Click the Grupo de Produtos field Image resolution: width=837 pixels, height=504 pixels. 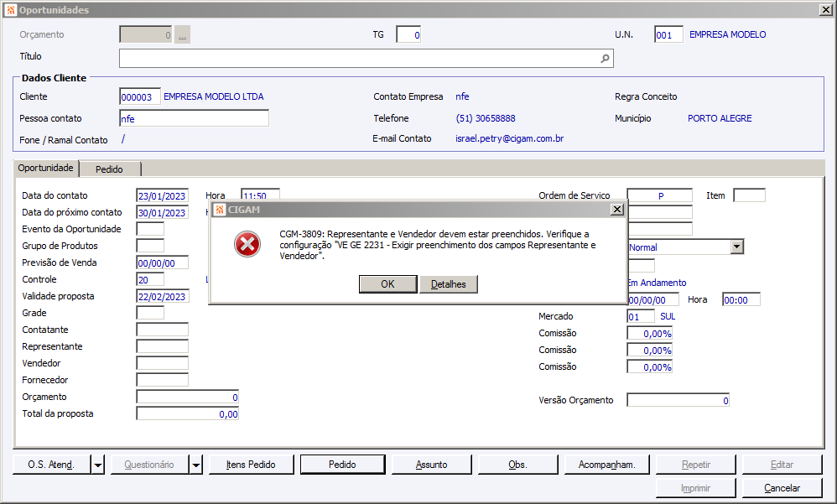click(150, 246)
